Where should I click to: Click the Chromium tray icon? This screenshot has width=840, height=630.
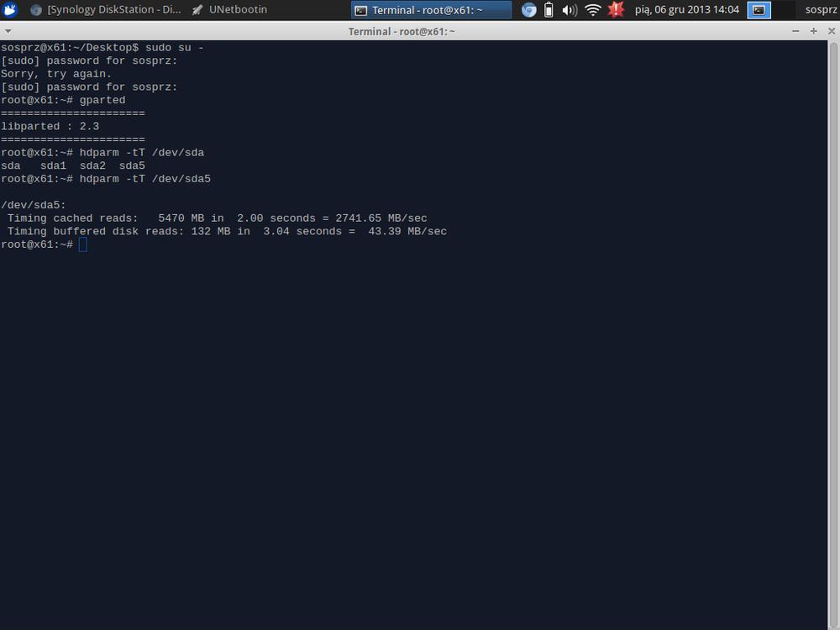pyautogui.click(x=528, y=10)
